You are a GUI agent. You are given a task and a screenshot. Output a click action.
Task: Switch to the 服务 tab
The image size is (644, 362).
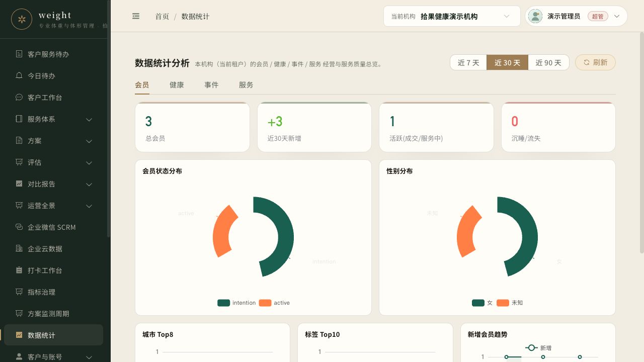[246, 85]
